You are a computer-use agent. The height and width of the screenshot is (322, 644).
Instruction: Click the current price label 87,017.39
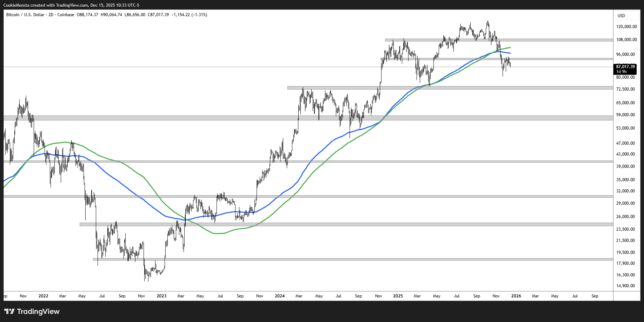625,66
